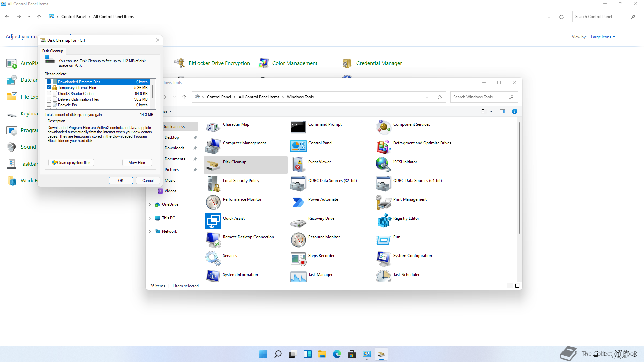This screenshot has height=362, width=644.
Task: Click Clean up system files button
Action: click(x=71, y=163)
